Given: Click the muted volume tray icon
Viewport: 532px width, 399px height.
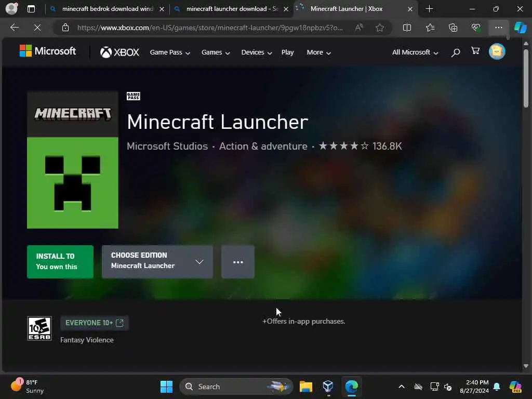Looking at the screenshot, I should pos(448,387).
